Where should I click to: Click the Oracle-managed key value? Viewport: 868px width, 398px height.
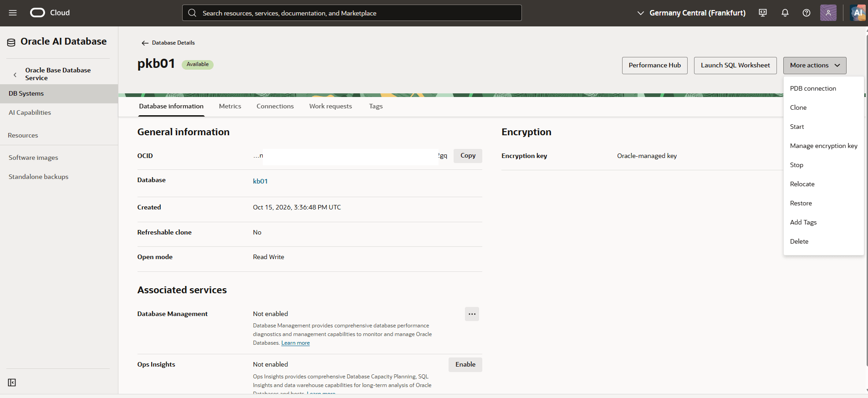(x=647, y=156)
